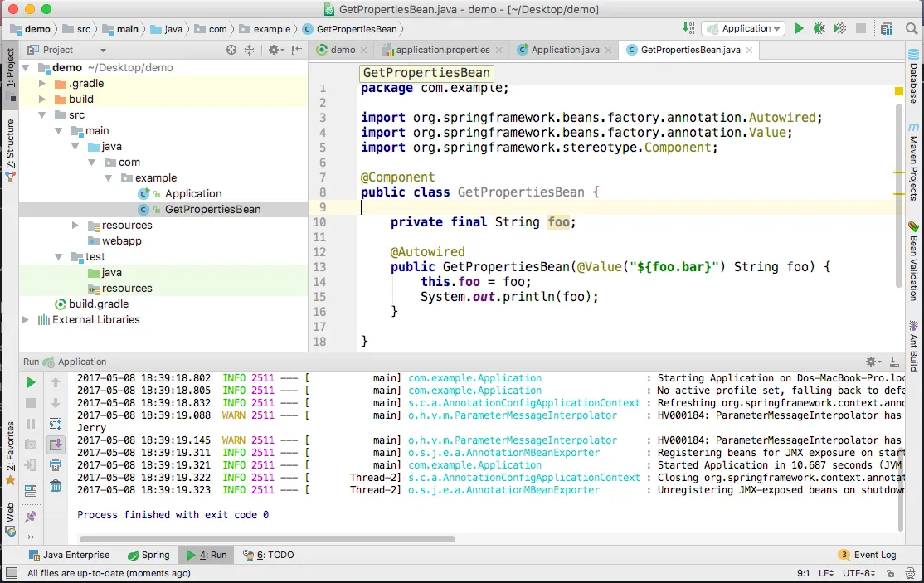
Task: Toggle scroll to end in Run console
Action: point(56,445)
